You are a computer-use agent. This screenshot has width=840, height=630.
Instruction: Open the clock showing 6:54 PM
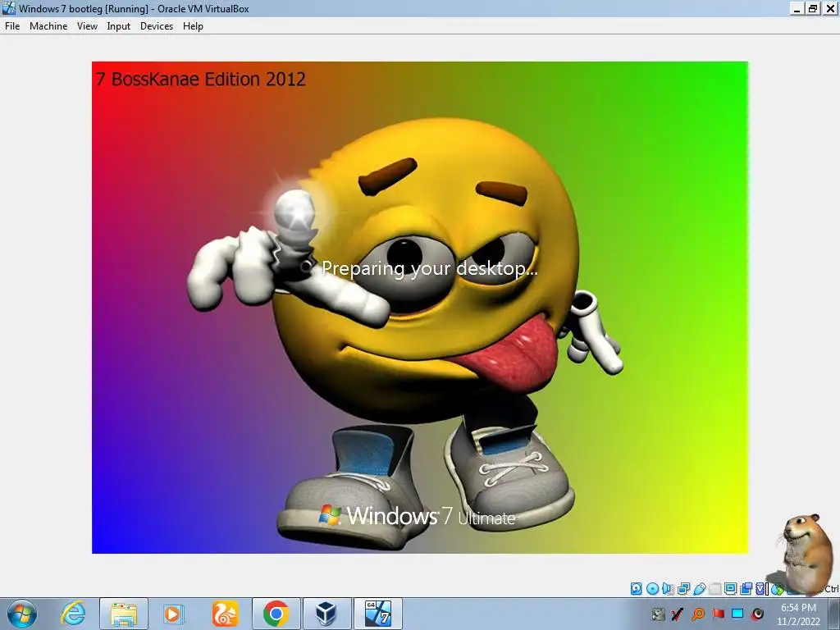point(798,614)
